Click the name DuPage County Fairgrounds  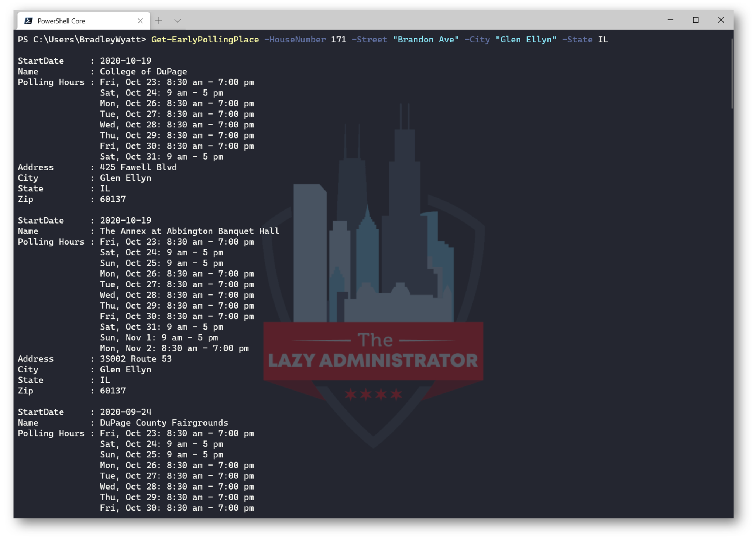[x=164, y=423]
